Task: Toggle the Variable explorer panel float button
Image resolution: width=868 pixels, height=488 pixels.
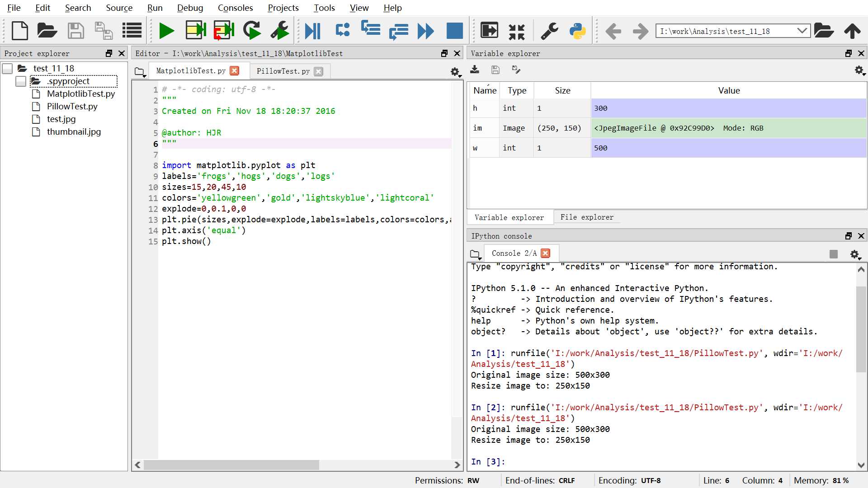Action: 848,53
